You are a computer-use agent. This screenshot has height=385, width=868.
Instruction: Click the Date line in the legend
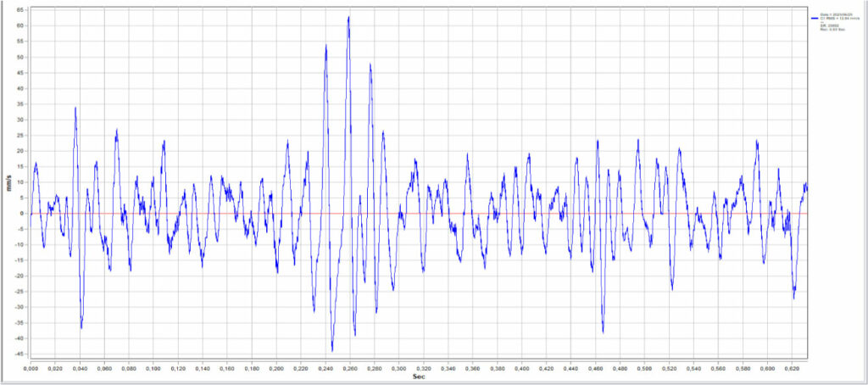click(836, 14)
